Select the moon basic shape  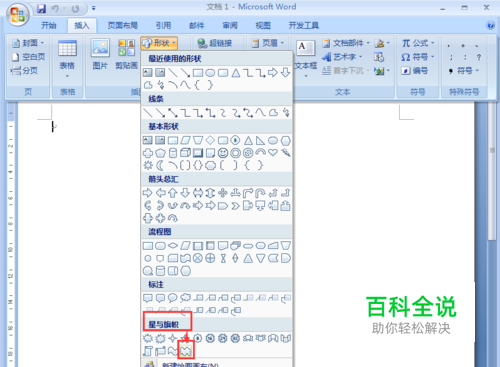(160, 165)
